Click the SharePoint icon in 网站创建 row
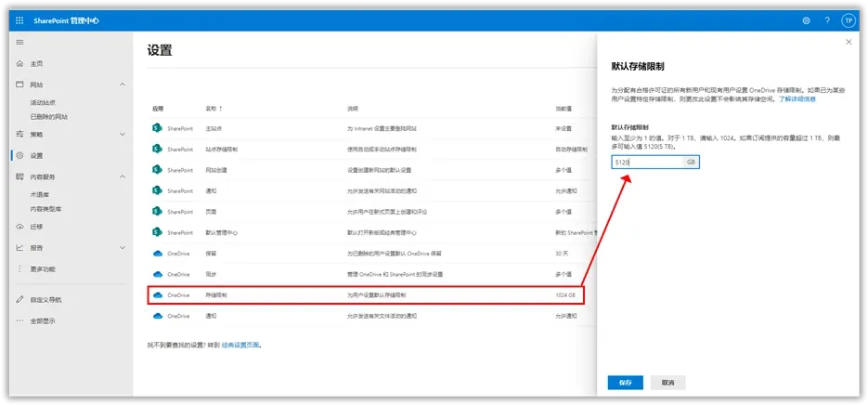Viewport: 868px width, 405px height. click(x=157, y=170)
